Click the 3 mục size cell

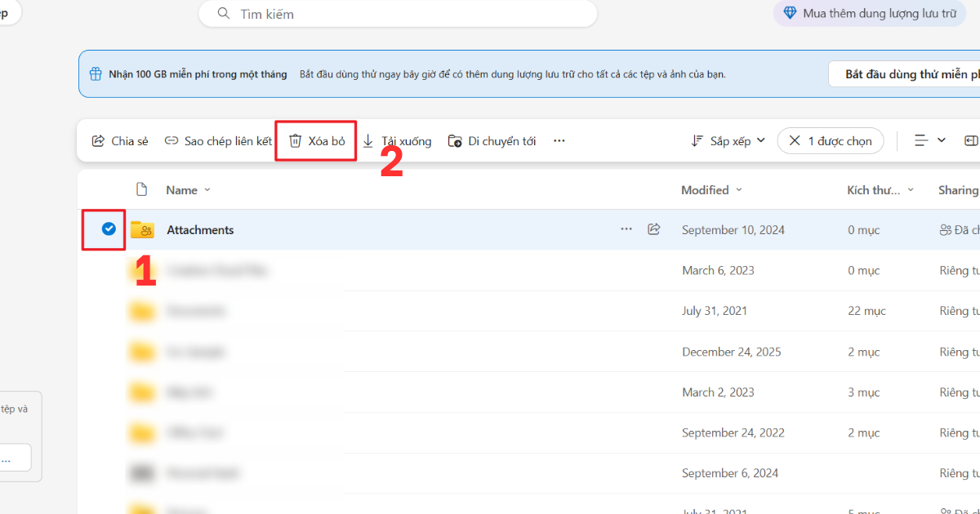pos(863,392)
